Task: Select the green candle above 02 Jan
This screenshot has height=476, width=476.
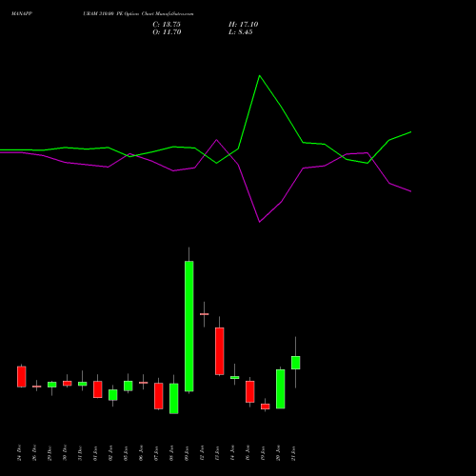Action: [x=113, y=395]
